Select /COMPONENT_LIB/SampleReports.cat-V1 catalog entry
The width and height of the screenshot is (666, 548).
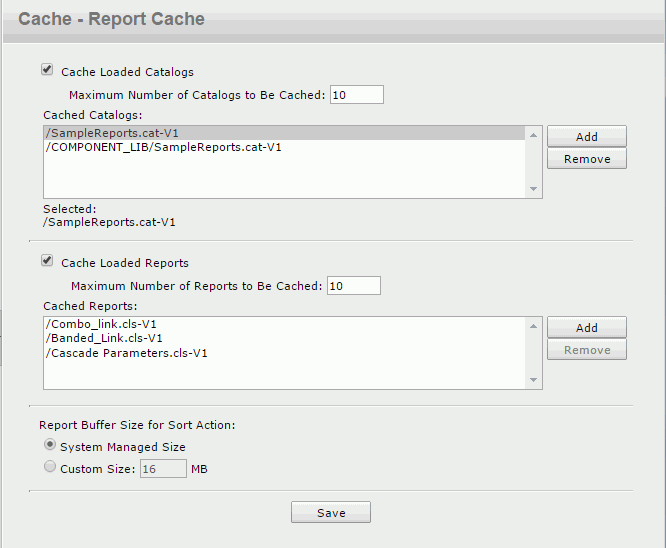point(163,147)
